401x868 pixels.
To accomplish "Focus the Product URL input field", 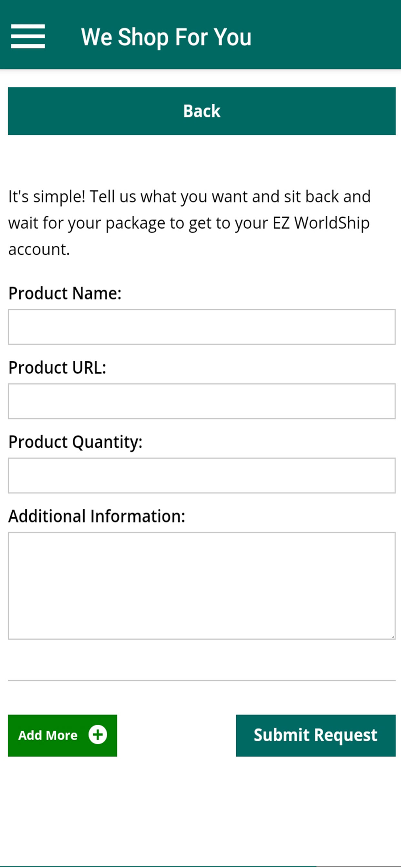I will (201, 401).
